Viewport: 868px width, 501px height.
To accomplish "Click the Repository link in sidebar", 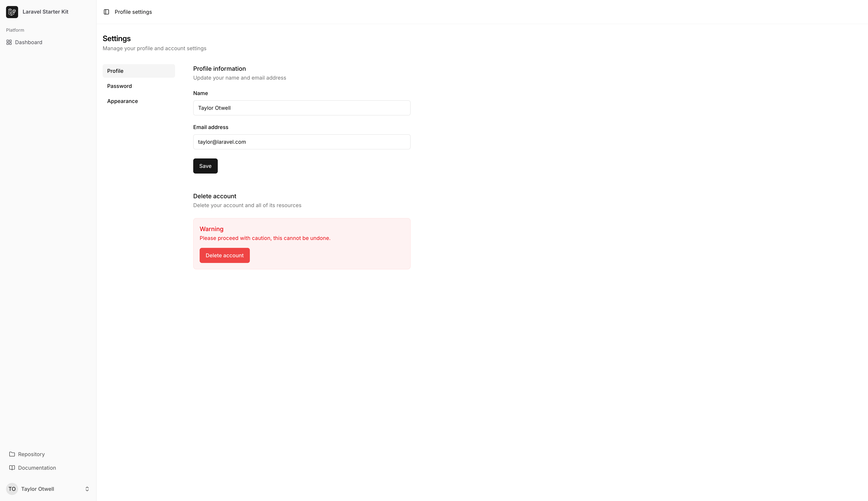I will 31,454.
